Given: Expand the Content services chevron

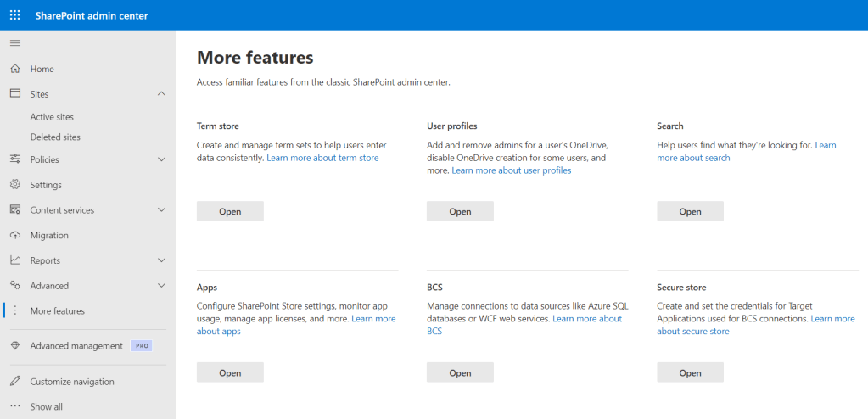Looking at the screenshot, I should [x=161, y=210].
